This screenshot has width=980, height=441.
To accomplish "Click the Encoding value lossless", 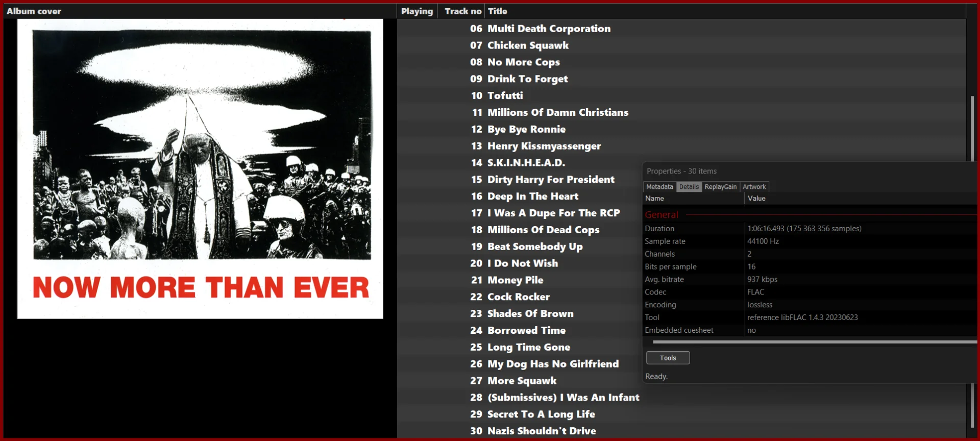I will point(759,305).
